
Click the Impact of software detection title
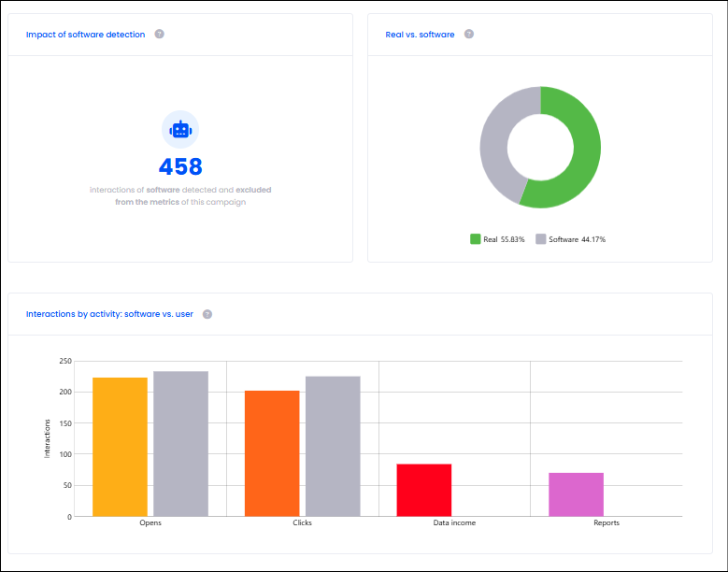click(x=85, y=35)
